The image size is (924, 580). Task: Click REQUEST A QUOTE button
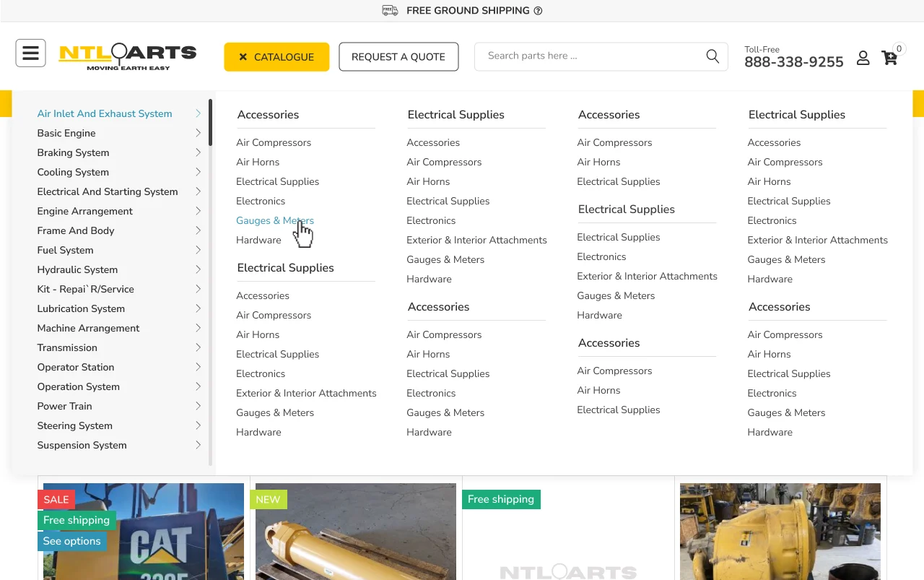coord(398,57)
